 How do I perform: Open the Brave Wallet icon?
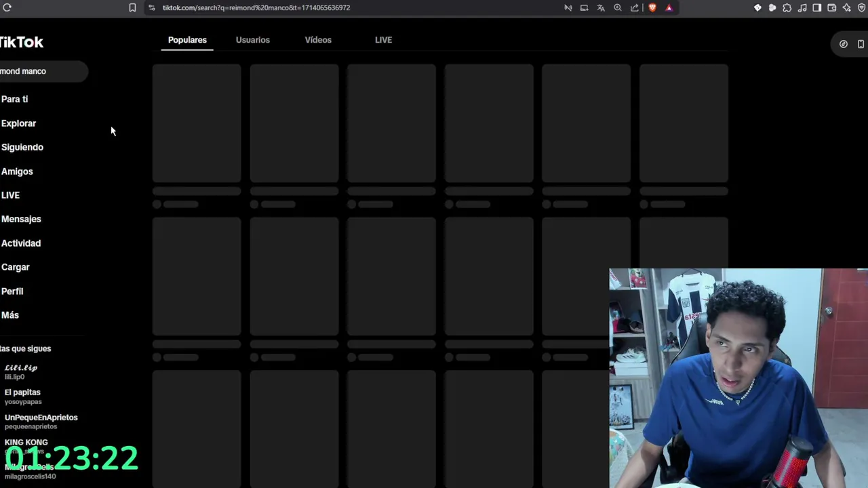pyautogui.click(x=832, y=7)
